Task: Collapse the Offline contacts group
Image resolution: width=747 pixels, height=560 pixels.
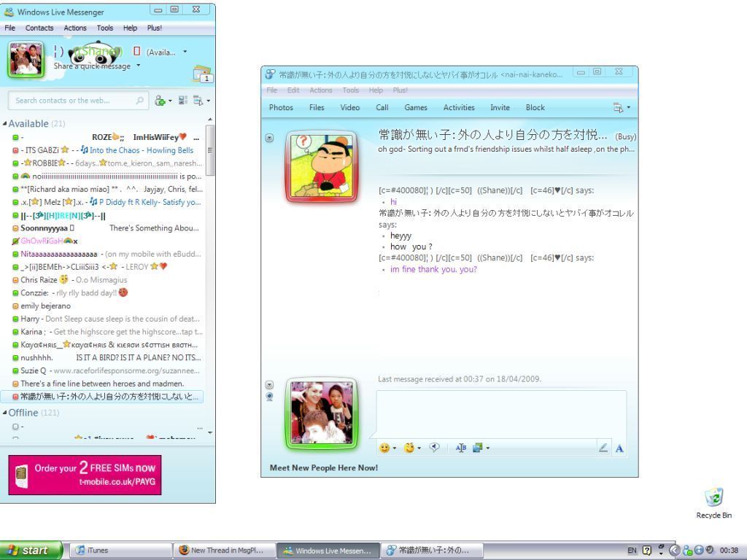Action: (5, 413)
